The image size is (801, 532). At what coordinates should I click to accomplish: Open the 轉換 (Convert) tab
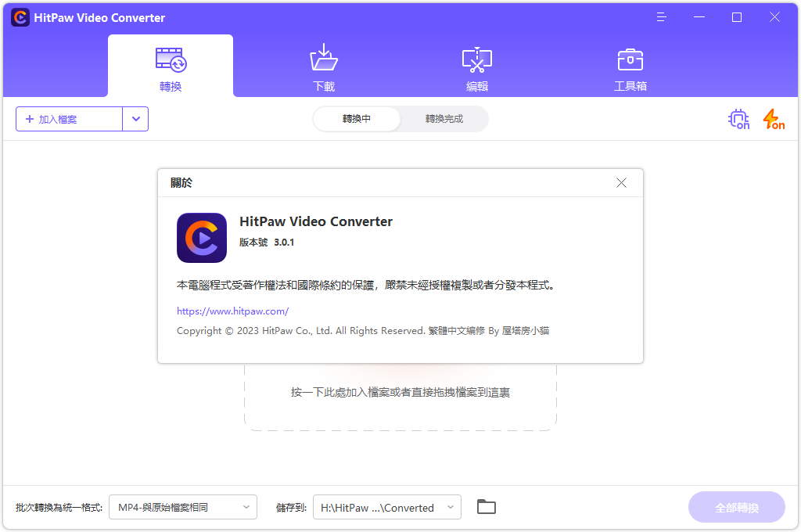click(x=171, y=66)
